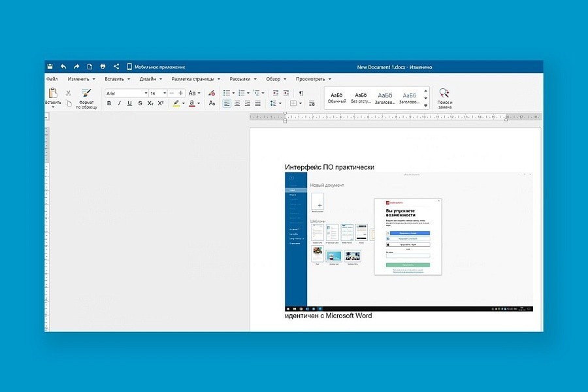Viewport: 588px width, 392px height.
Task: Open the Рассылки menu
Action: click(x=243, y=79)
